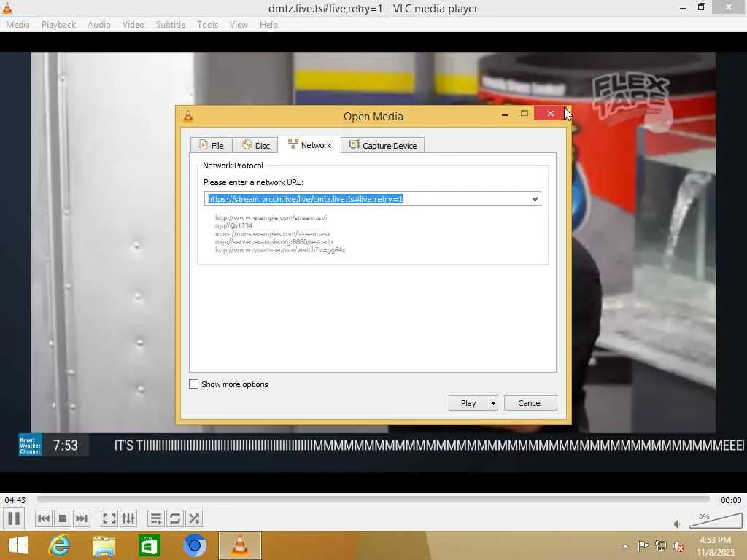The width and height of the screenshot is (747, 560).
Task: Expand the Play button dropdown arrow
Action: (493, 402)
